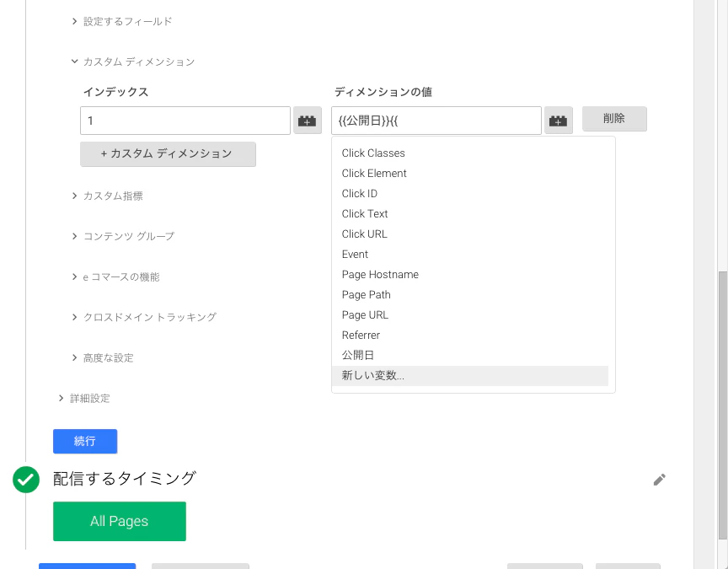
Task: Collapse the カスタム ディメンション section
Action: pos(133,62)
